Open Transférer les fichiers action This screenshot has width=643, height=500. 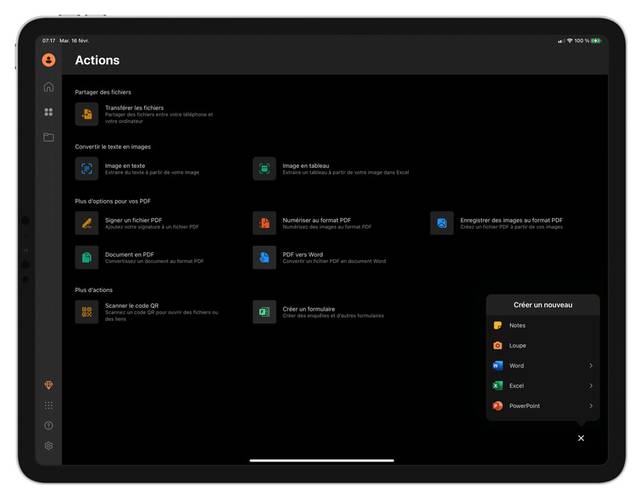click(144, 114)
